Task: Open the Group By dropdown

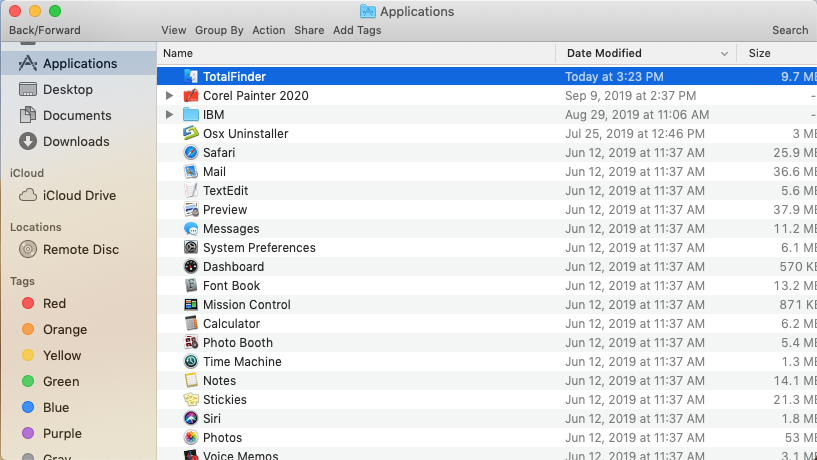Action: [x=219, y=30]
